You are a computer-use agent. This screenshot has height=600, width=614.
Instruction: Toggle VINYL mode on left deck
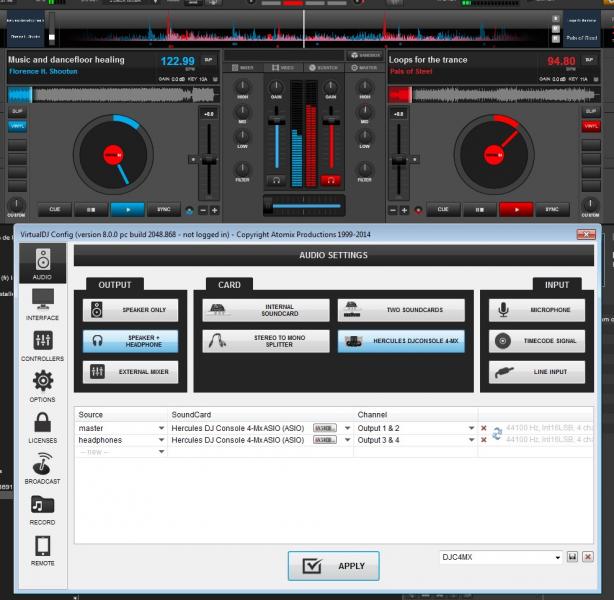point(17,126)
